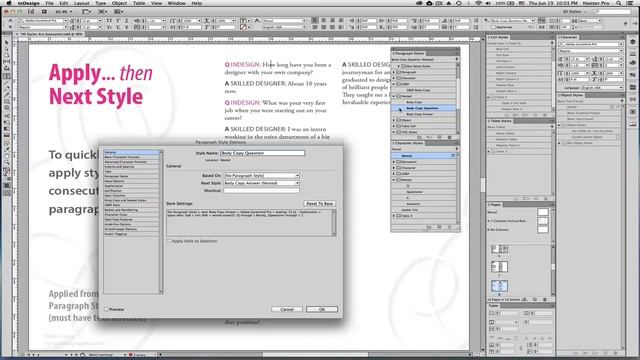This screenshot has width=640, height=360.
Task: Enable Apply Style to Selection checkbox
Action: pyautogui.click(x=169, y=241)
